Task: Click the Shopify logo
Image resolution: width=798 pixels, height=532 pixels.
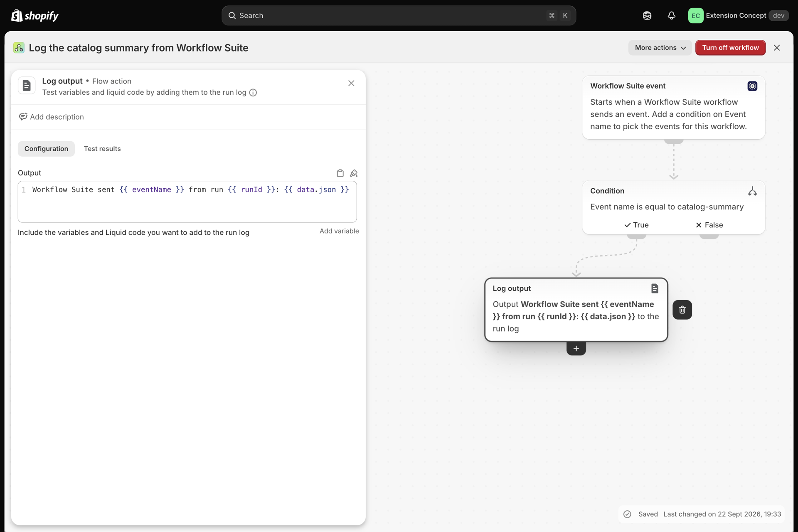Action: [x=35, y=15]
